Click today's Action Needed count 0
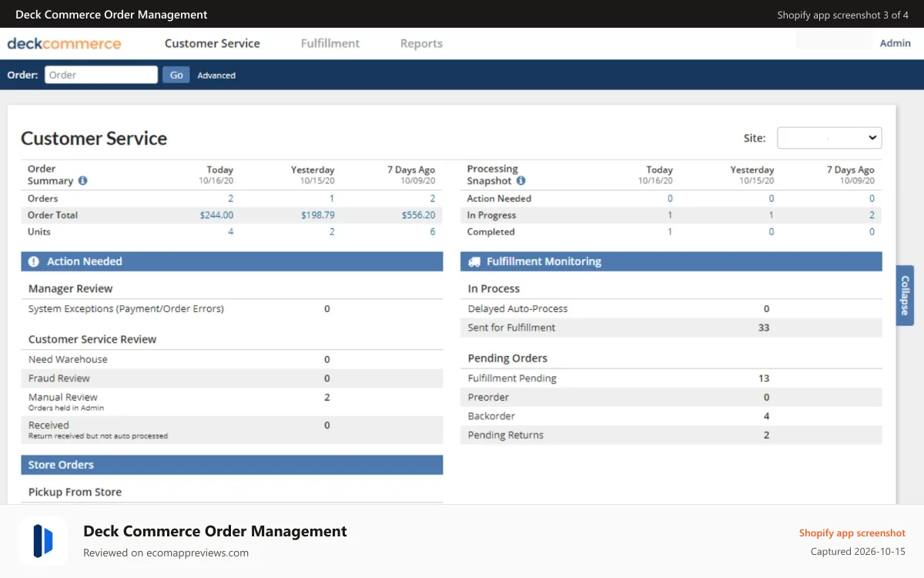The height and width of the screenshot is (578, 924). tap(670, 199)
